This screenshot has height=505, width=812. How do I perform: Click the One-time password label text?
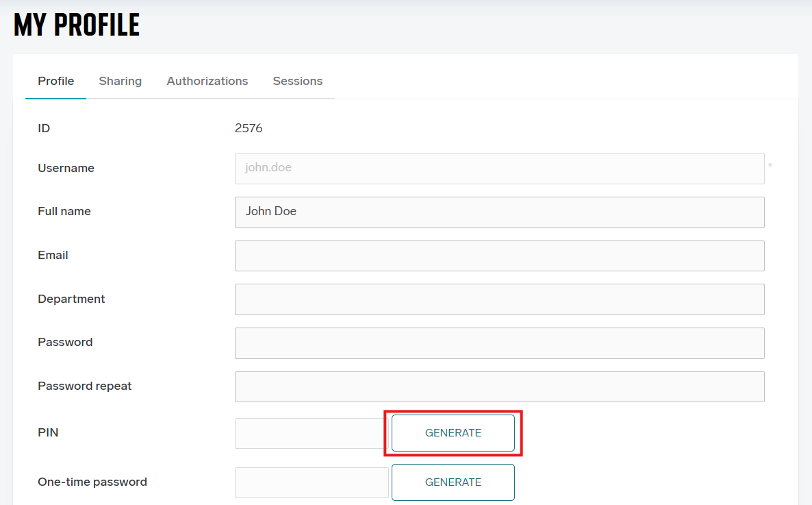click(92, 482)
